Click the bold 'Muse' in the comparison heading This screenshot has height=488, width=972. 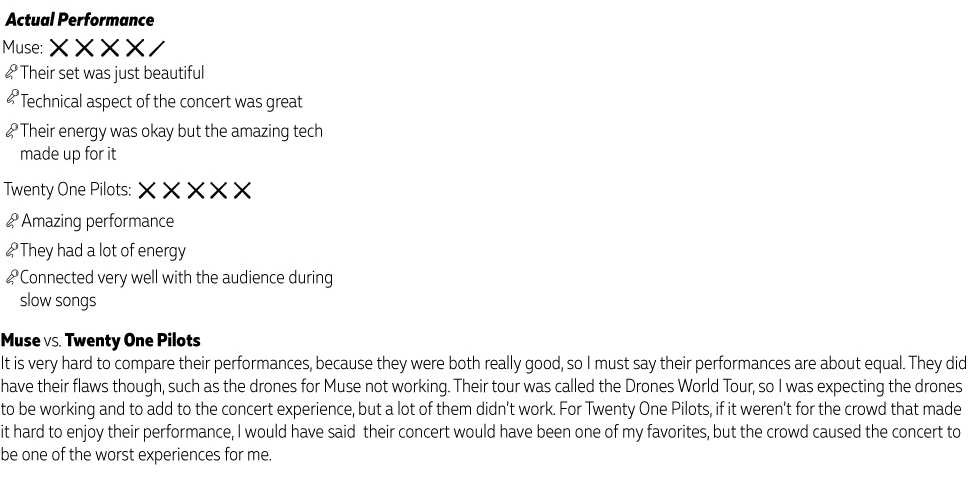20,340
